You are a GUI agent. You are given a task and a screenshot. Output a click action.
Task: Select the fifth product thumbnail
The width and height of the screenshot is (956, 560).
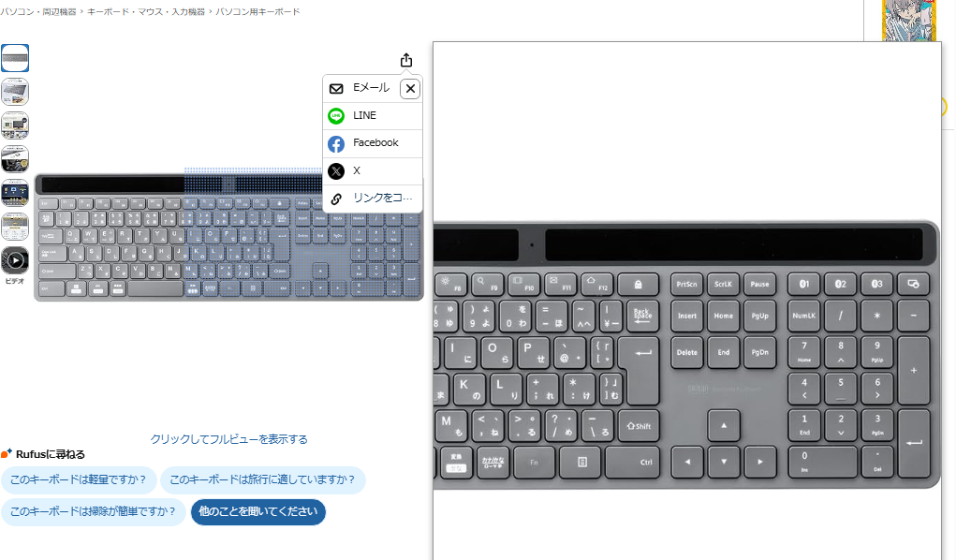coord(15,193)
